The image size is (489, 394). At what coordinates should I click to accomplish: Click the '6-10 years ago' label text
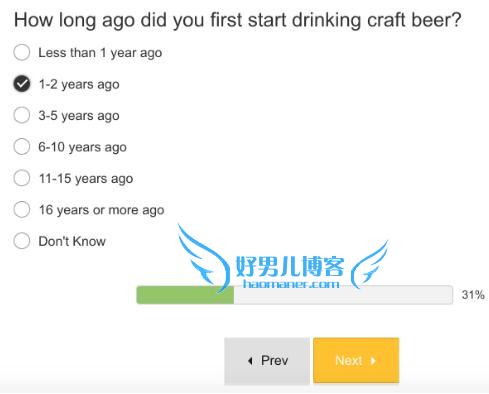pos(82,147)
